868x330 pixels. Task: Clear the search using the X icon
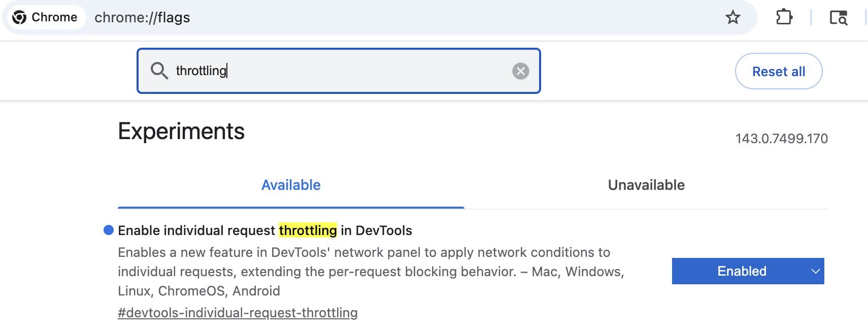click(x=521, y=71)
